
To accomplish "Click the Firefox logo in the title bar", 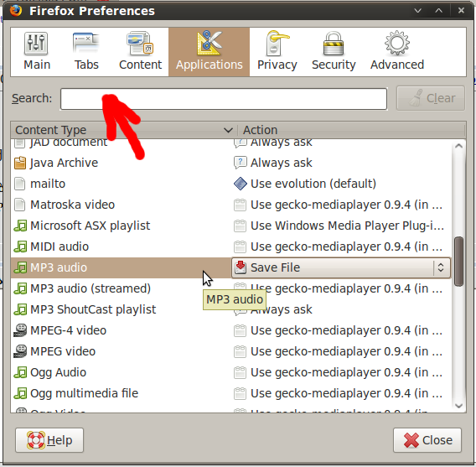I will tap(16, 10).
